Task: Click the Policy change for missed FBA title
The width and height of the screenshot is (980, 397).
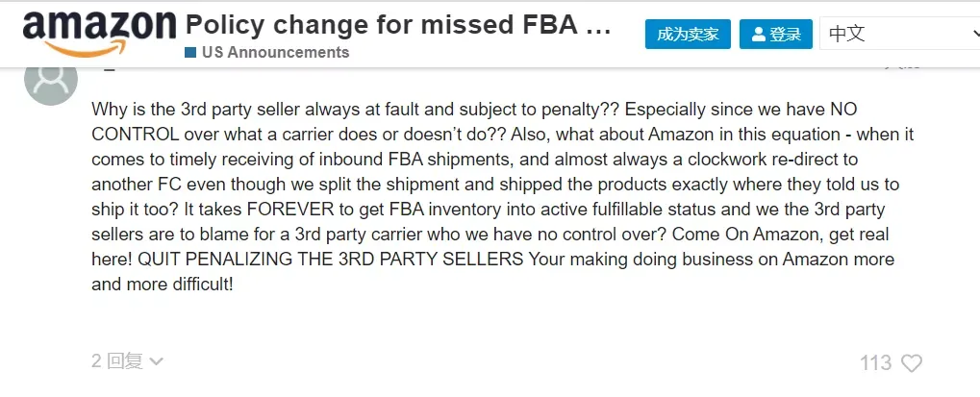Action: tap(398, 25)
